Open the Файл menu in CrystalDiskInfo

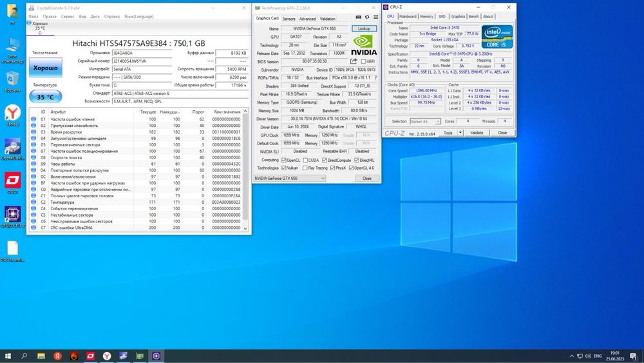point(33,17)
